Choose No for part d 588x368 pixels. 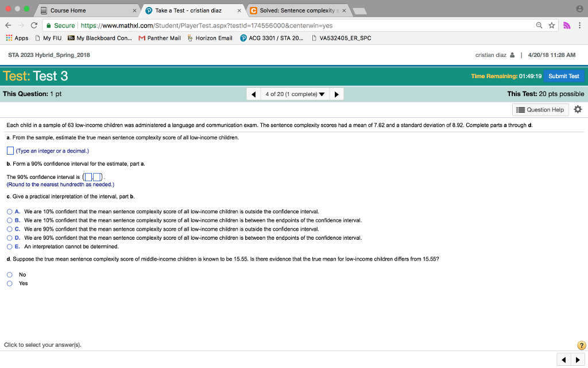tap(9, 274)
